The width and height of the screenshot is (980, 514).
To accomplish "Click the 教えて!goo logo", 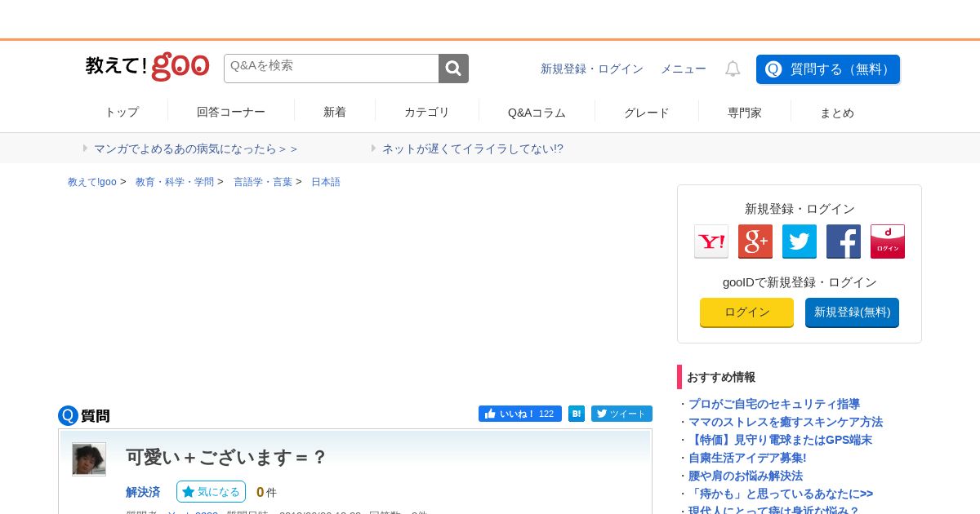I will tap(148, 67).
